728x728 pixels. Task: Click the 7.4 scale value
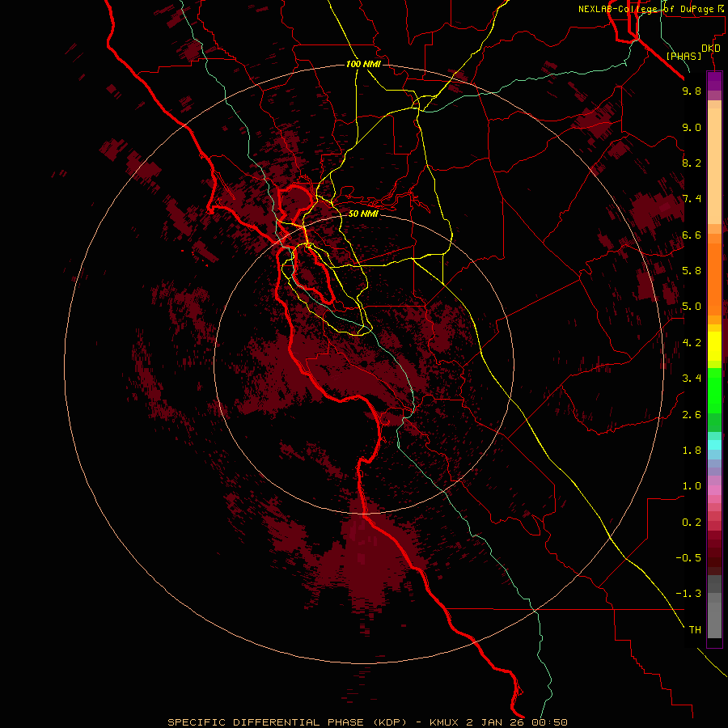(692, 199)
